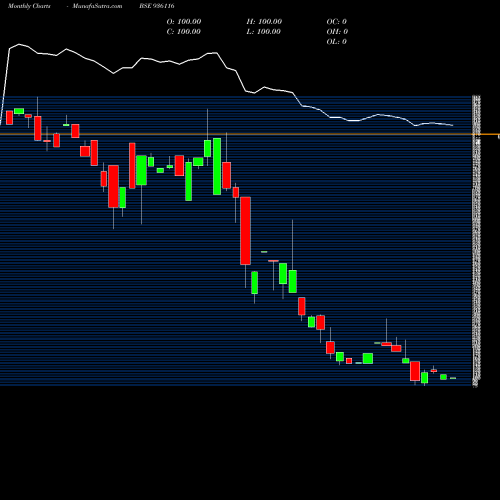
Task: Click the white moving average line peak
Action: pos(19,44)
